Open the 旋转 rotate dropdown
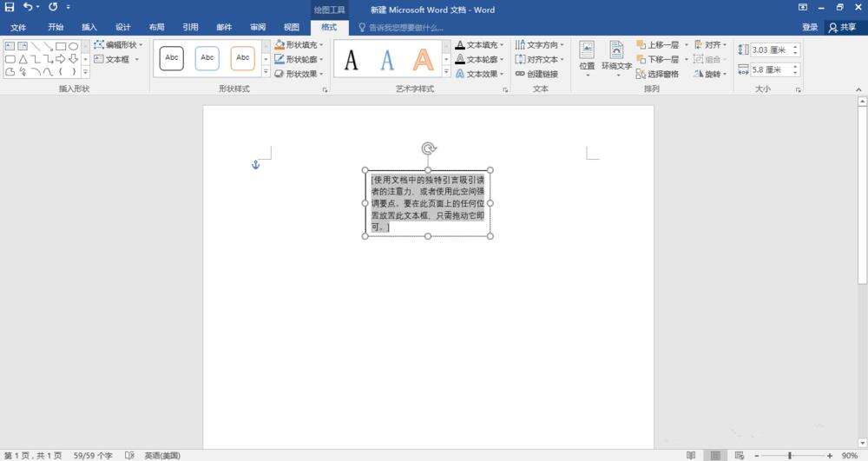Viewport: 868px width, 461px height. tap(711, 74)
